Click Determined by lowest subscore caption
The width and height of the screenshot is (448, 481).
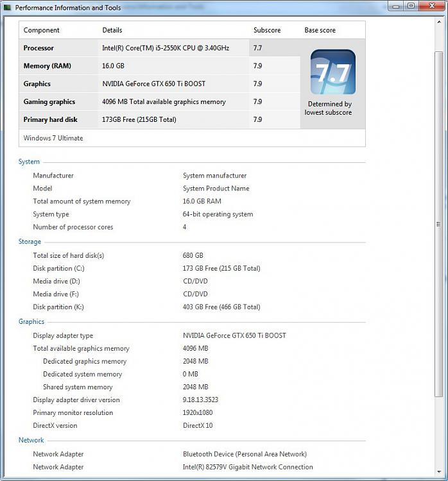329,108
